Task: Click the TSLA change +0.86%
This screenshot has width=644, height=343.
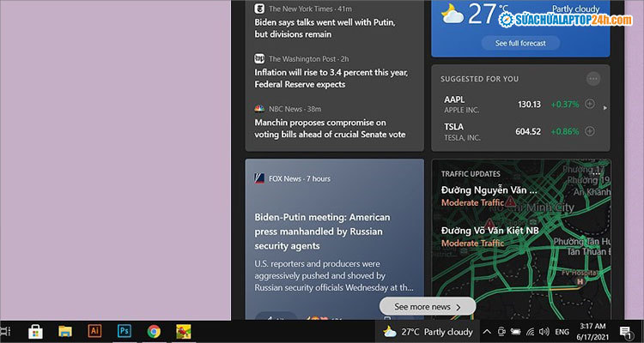Action: (565, 132)
